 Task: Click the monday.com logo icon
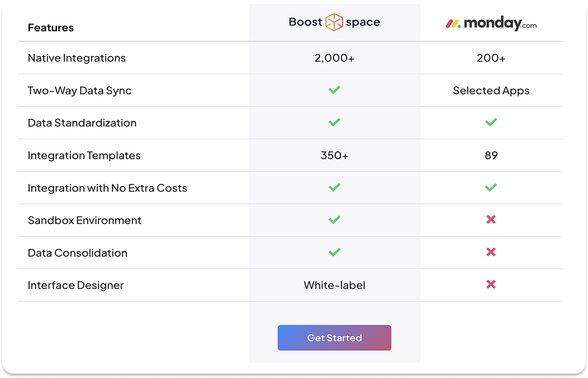click(x=453, y=24)
